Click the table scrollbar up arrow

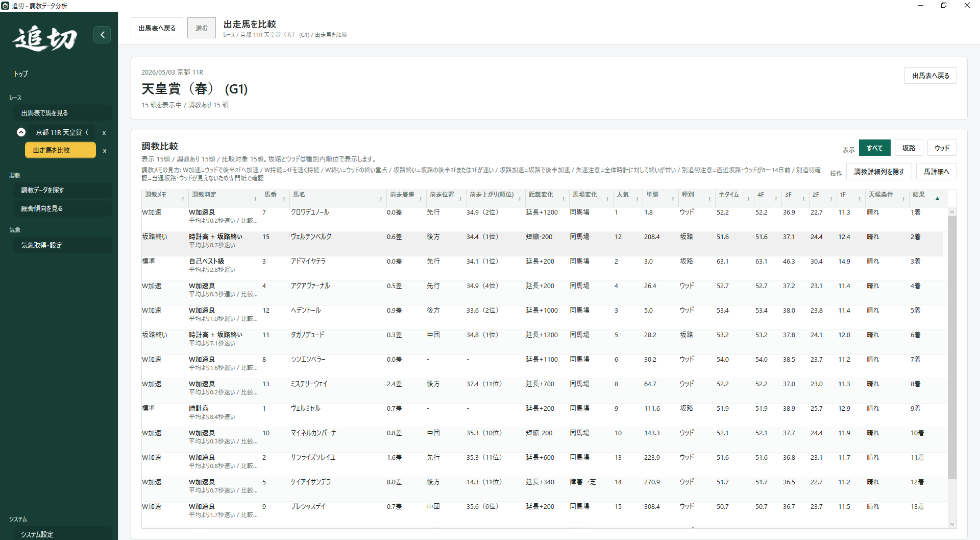(952, 212)
